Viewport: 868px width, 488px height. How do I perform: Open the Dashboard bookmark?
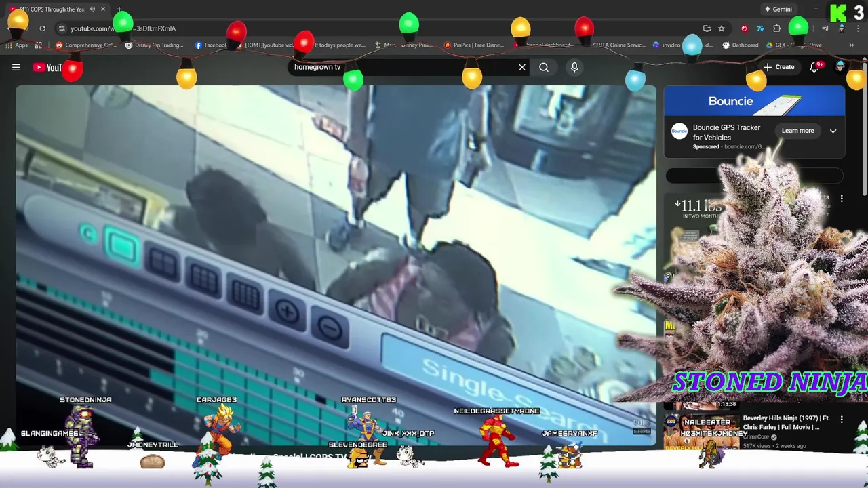(741, 45)
